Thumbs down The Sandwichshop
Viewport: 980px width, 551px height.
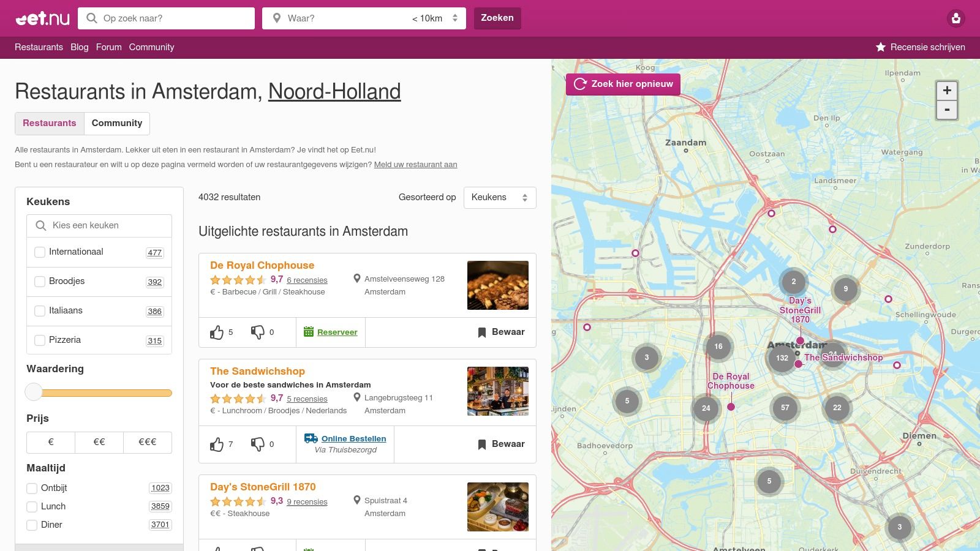(258, 444)
